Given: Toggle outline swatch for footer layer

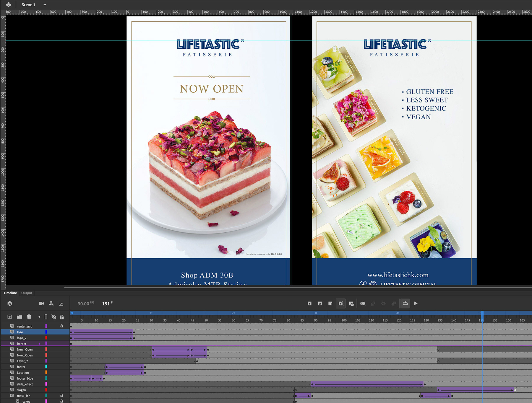Looking at the screenshot, I should point(46,367).
